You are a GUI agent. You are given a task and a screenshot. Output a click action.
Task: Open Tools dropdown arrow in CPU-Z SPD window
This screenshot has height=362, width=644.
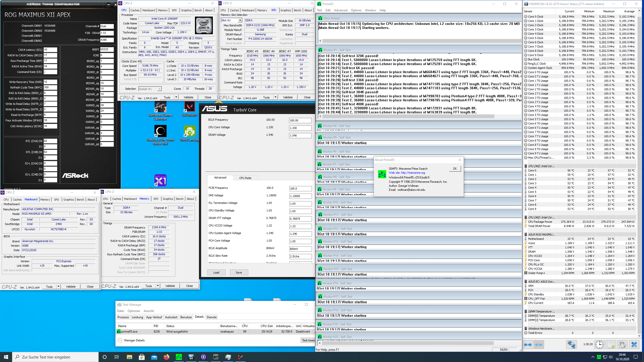pyautogui.click(x=276, y=97)
